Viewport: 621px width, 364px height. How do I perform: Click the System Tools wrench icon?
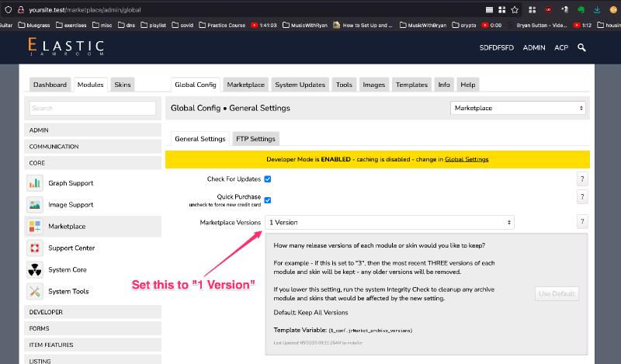[35, 292]
